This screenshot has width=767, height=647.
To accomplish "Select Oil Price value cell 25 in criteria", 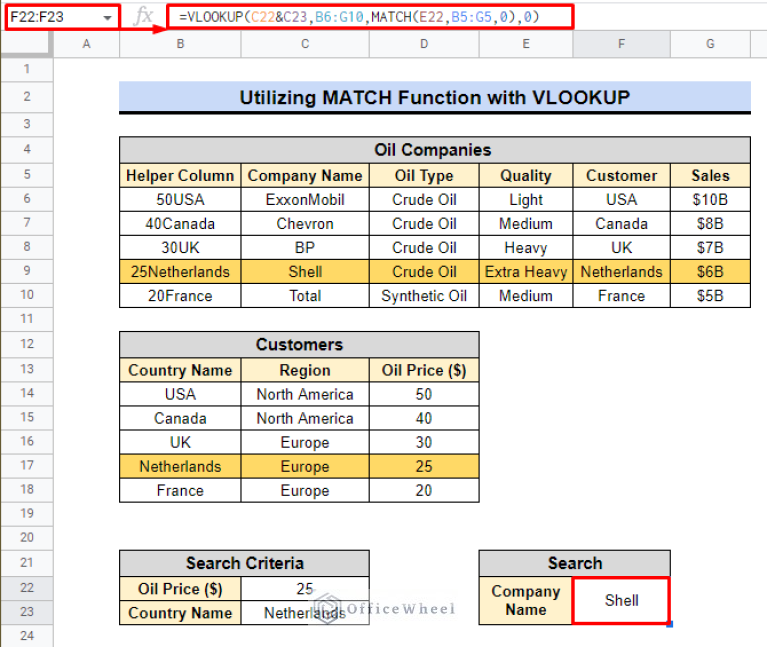I will (305, 589).
